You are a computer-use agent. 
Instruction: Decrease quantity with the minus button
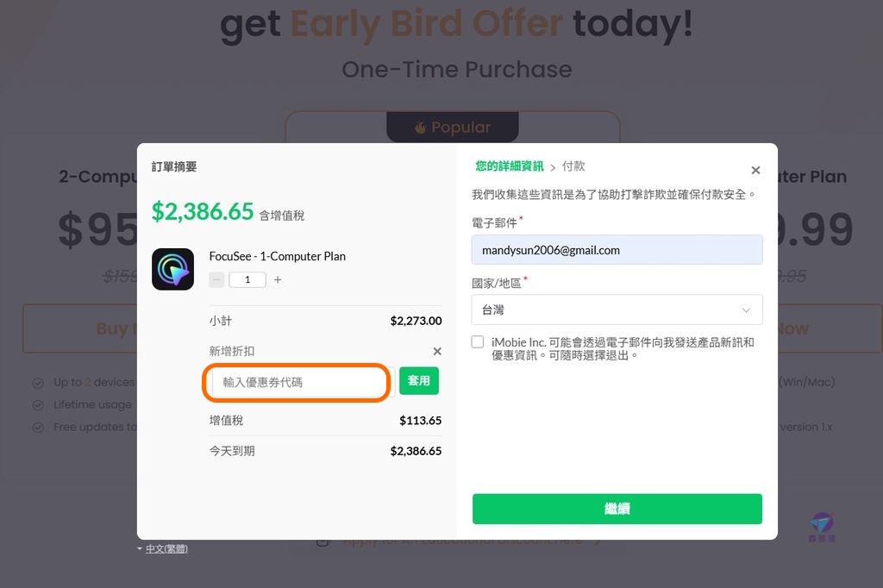(x=216, y=280)
